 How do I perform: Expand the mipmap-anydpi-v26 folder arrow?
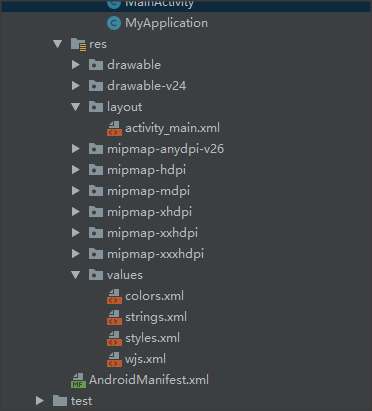click(76, 149)
